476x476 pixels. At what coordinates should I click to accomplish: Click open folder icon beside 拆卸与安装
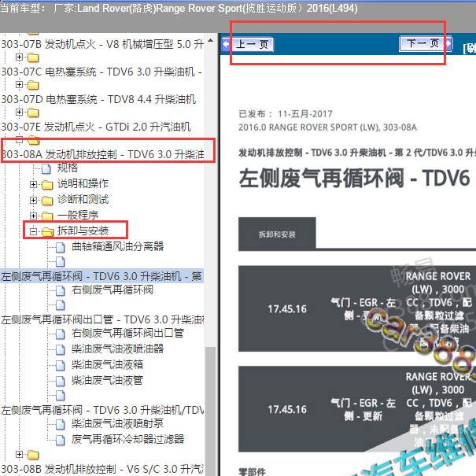pyautogui.click(x=47, y=231)
